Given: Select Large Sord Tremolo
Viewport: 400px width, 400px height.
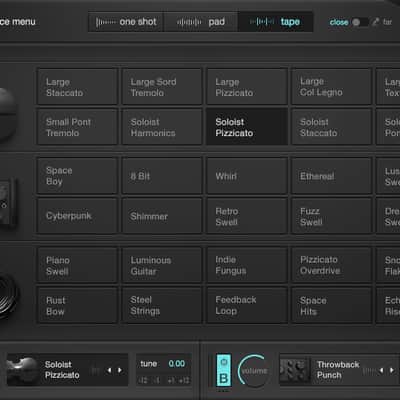Looking at the screenshot, I should click(x=162, y=87).
